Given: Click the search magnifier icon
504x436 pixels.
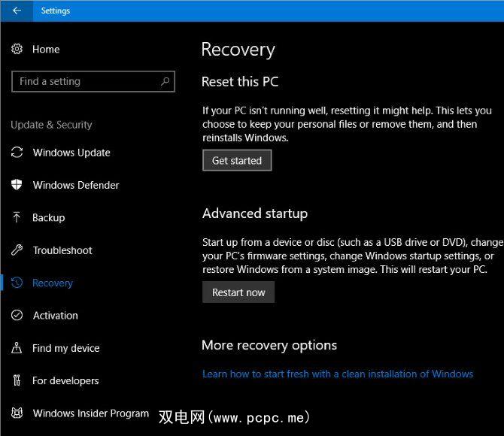Looking at the screenshot, I should [165, 81].
